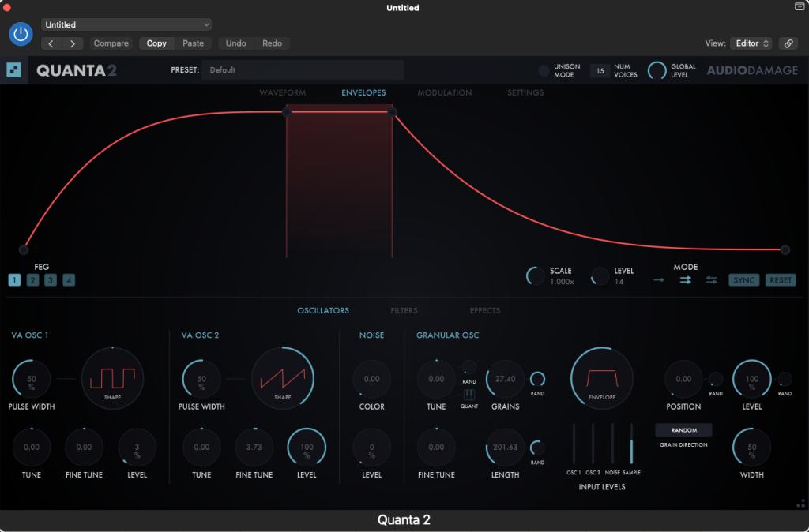The width and height of the screenshot is (809, 532).
Task: Enable Unison Mode toggle
Action: pyautogui.click(x=544, y=70)
